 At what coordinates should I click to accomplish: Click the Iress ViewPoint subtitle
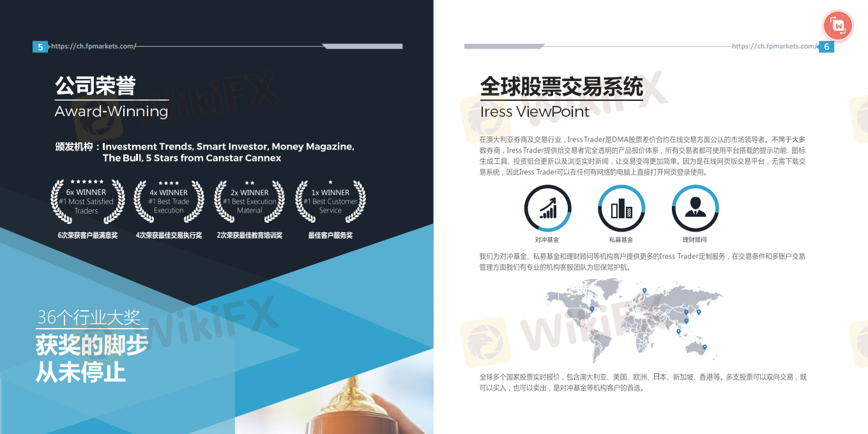(535, 112)
